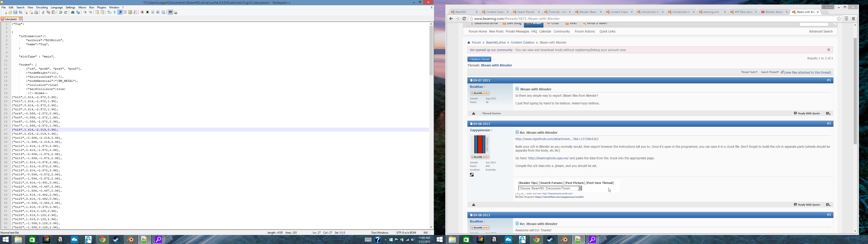Screen dimensions: 868x244
Task: Bookmark this page with the star icon
Action: click(839, 19)
